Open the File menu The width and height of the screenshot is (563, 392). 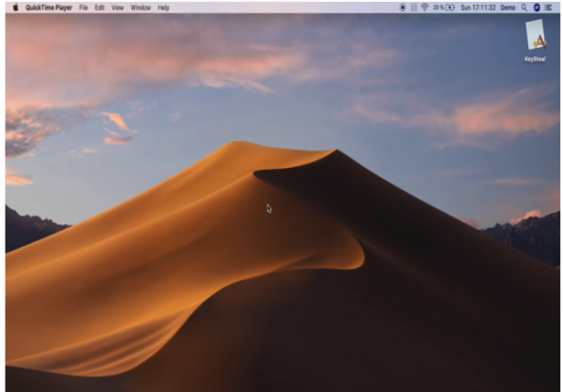click(x=84, y=8)
